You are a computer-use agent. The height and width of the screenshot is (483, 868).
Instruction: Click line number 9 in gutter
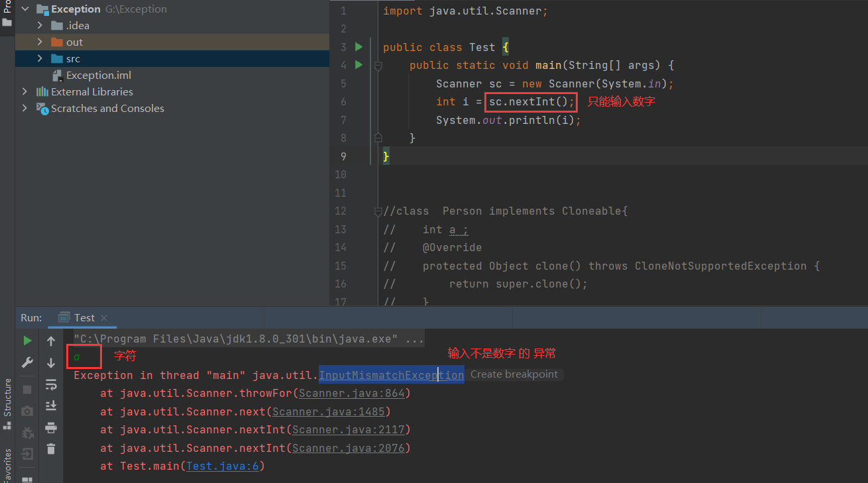343,156
